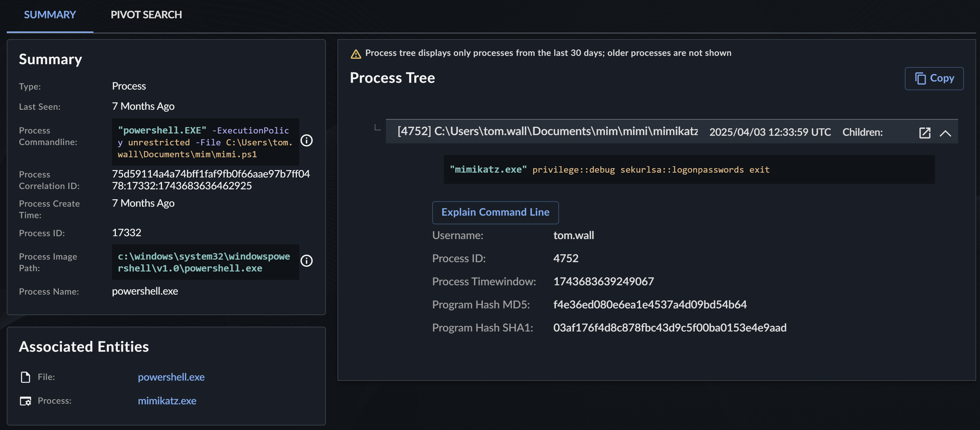Switch to the Pivot Search tab
Viewport: 980px width, 430px height.
146,15
